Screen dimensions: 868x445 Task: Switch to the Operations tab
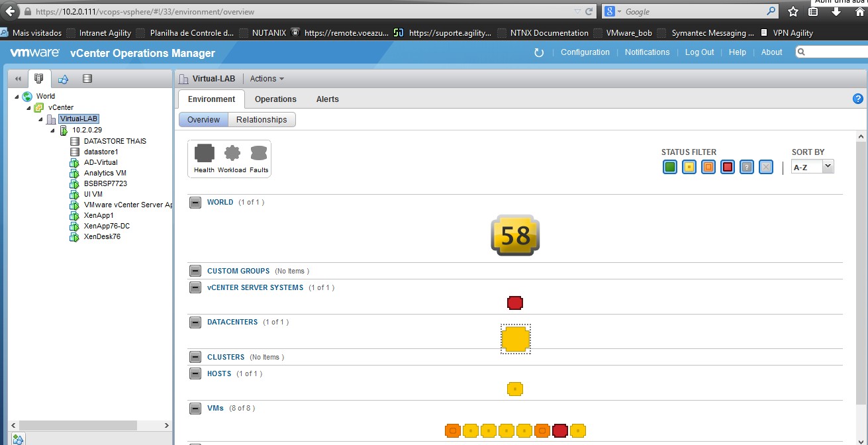(275, 99)
